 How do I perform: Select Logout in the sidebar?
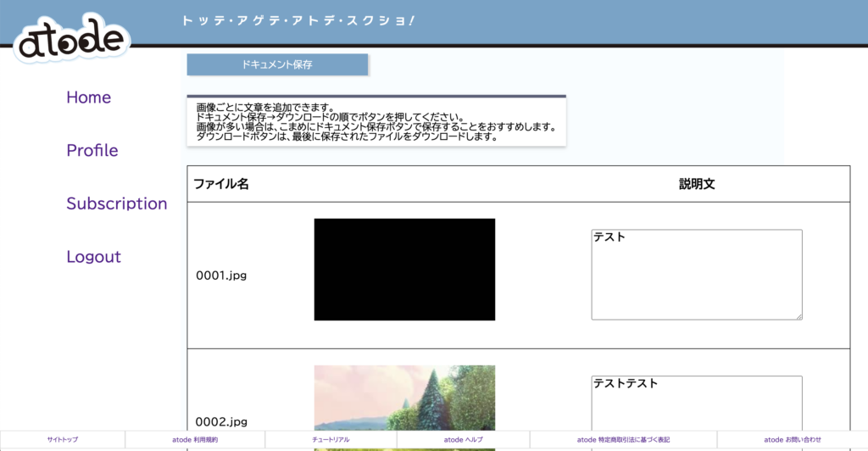click(x=93, y=257)
